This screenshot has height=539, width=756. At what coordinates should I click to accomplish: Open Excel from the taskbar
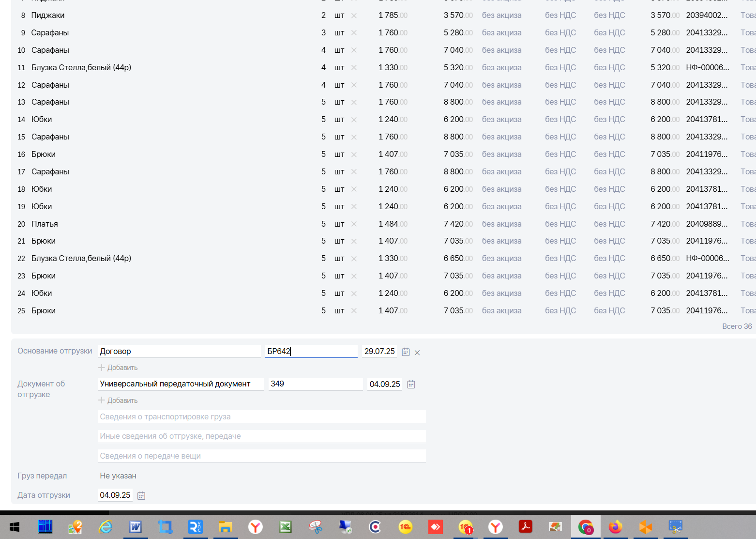point(286,527)
